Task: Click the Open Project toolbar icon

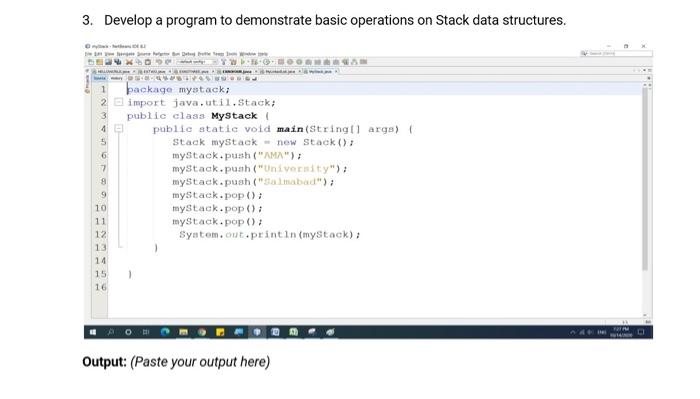Action: pyautogui.click(x=108, y=62)
